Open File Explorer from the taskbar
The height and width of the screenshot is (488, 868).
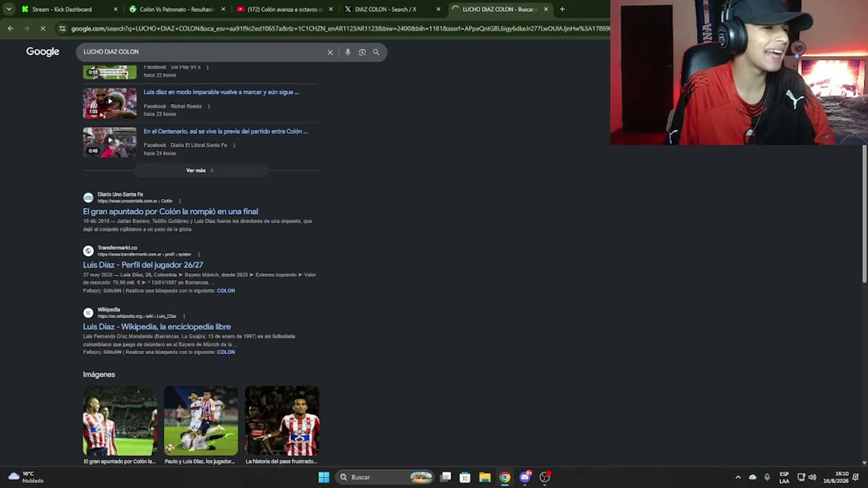(485, 477)
